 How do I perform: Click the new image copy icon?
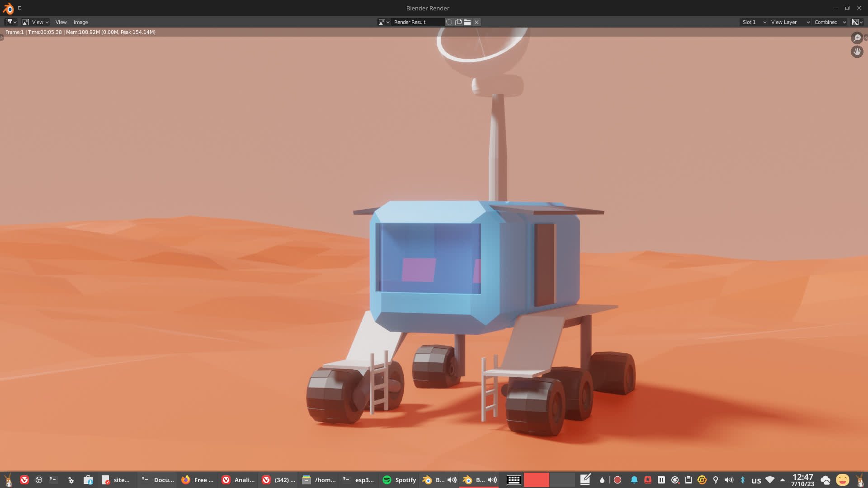(x=458, y=22)
